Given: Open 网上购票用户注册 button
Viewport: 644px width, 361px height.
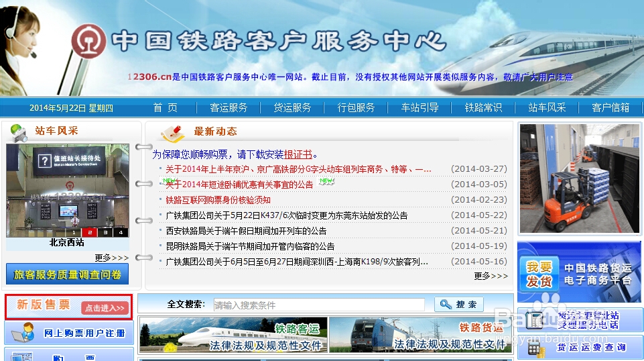Looking at the screenshot, I should (69, 333).
